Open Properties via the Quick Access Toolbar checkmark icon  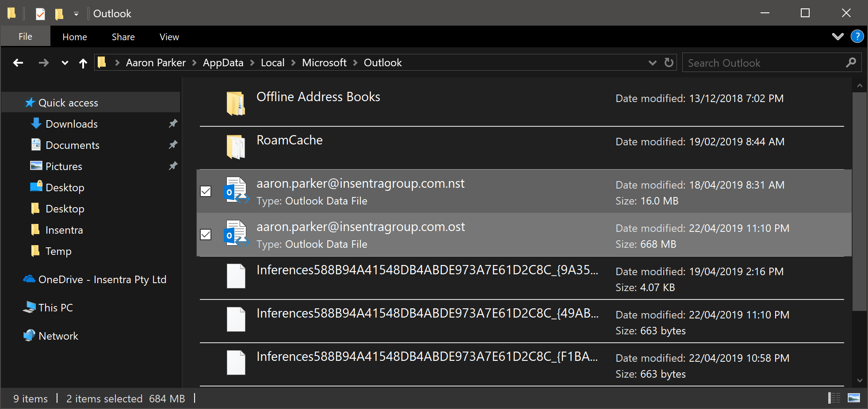pos(40,14)
